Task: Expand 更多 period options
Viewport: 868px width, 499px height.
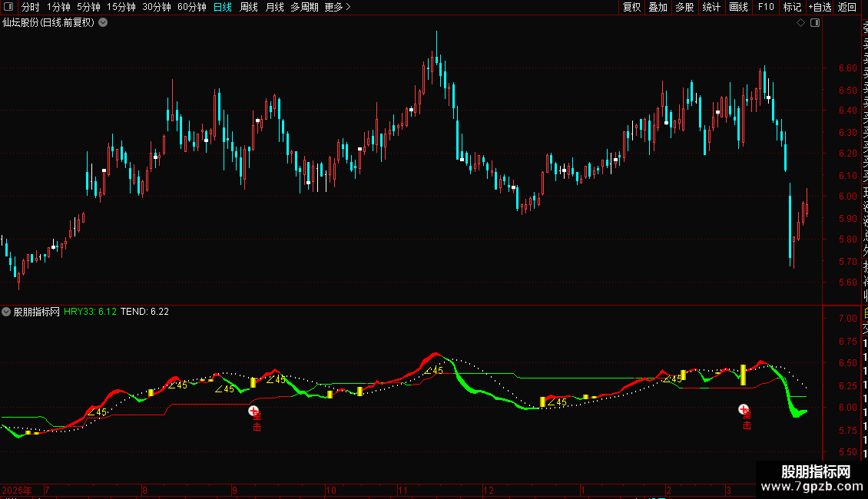Action: [337, 7]
